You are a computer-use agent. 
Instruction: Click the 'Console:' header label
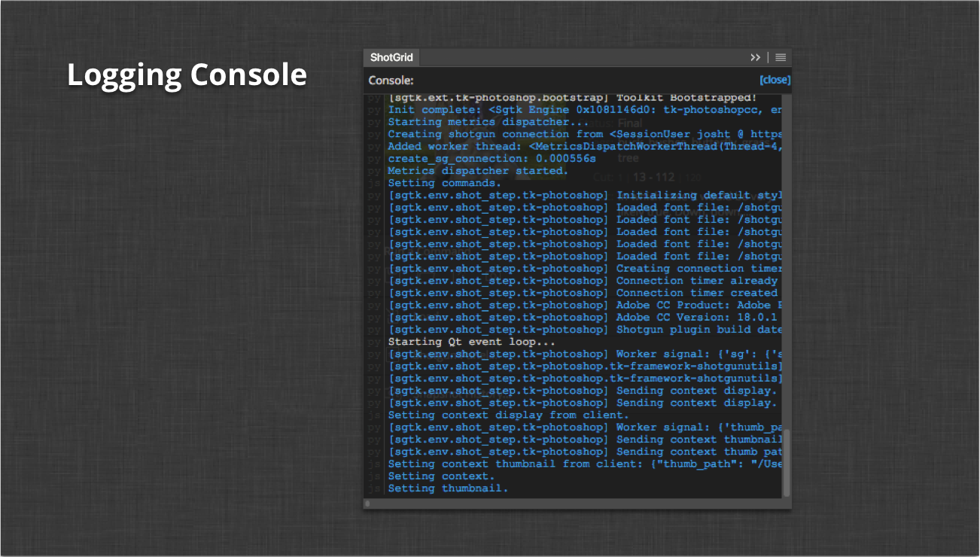tap(391, 81)
